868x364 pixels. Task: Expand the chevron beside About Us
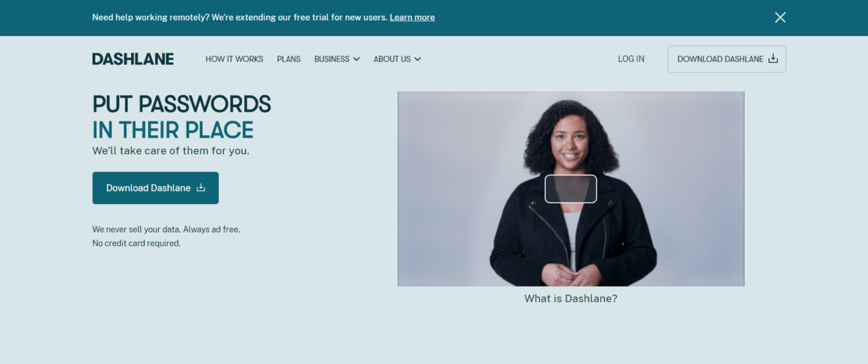(418, 59)
